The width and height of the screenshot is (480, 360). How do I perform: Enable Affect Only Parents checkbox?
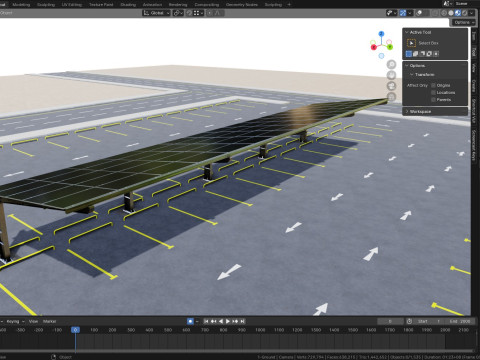coord(434,99)
